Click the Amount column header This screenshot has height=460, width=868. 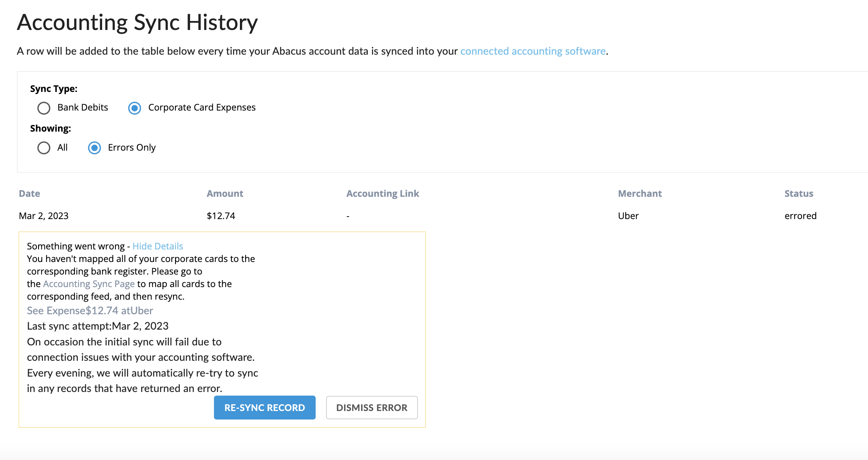pos(225,194)
